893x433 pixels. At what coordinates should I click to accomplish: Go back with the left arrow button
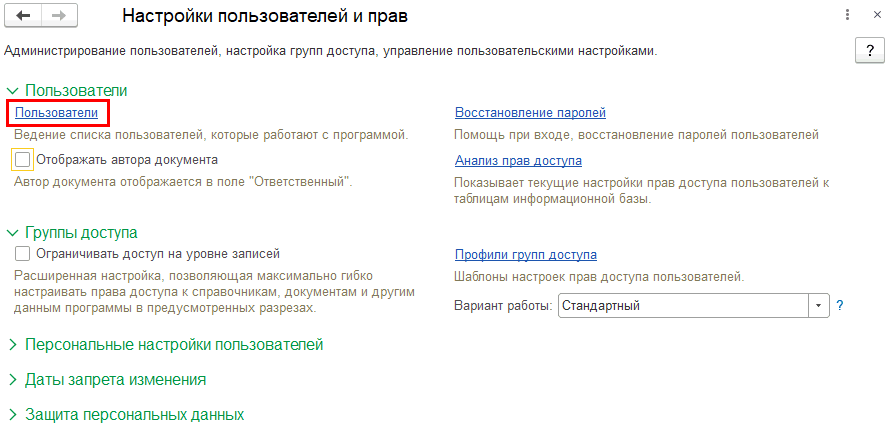tap(23, 16)
